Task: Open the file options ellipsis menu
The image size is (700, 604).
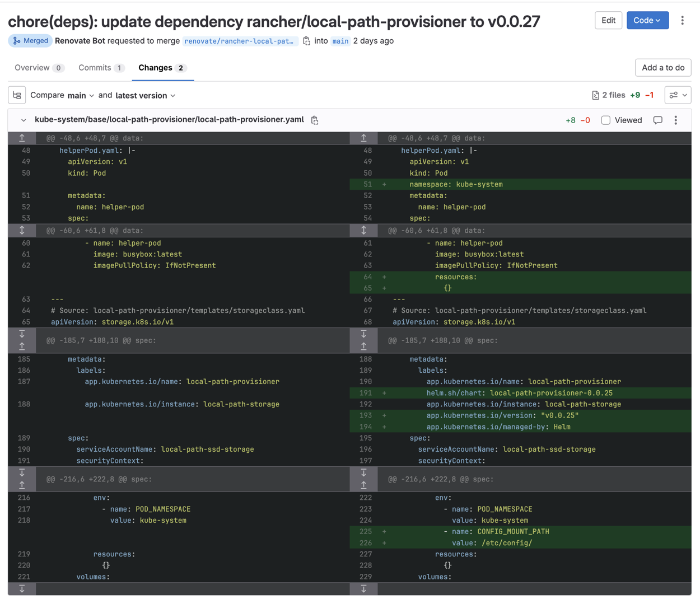Action: (x=675, y=120)
